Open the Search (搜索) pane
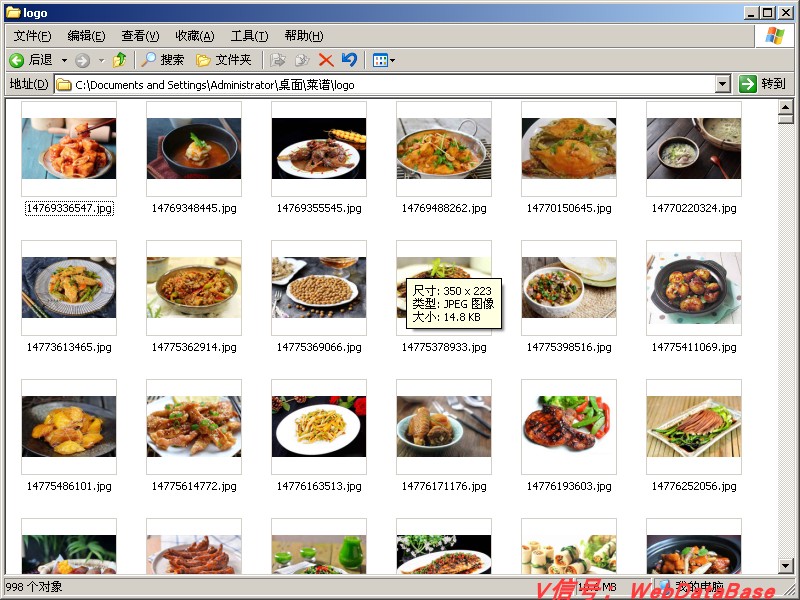This screenshot has height=600, width=800. click(x=163, y=60)
